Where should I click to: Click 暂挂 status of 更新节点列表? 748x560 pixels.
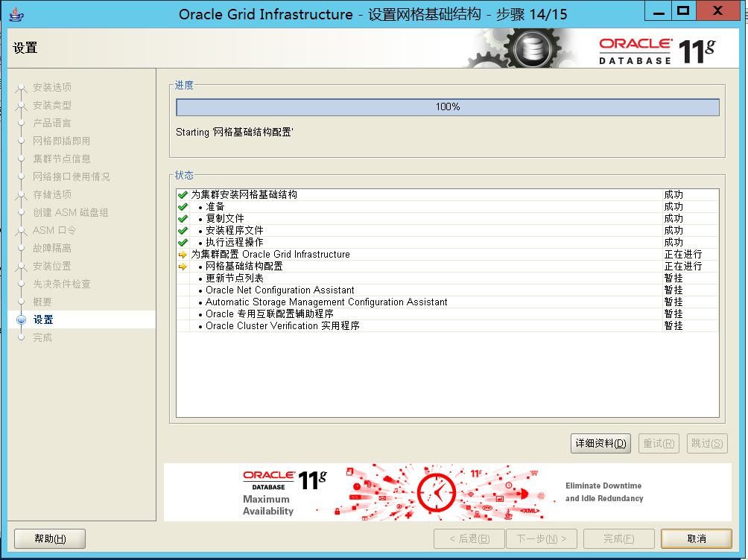(673, 279)
